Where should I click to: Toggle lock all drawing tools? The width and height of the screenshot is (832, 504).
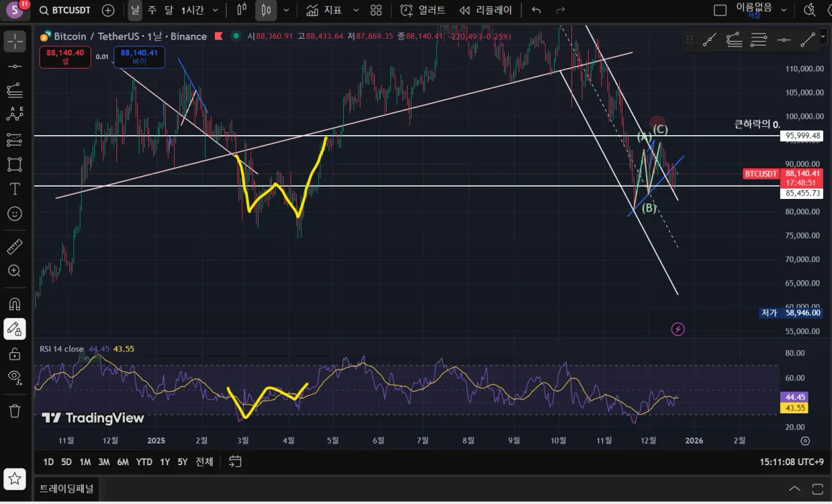click(15, 354)
